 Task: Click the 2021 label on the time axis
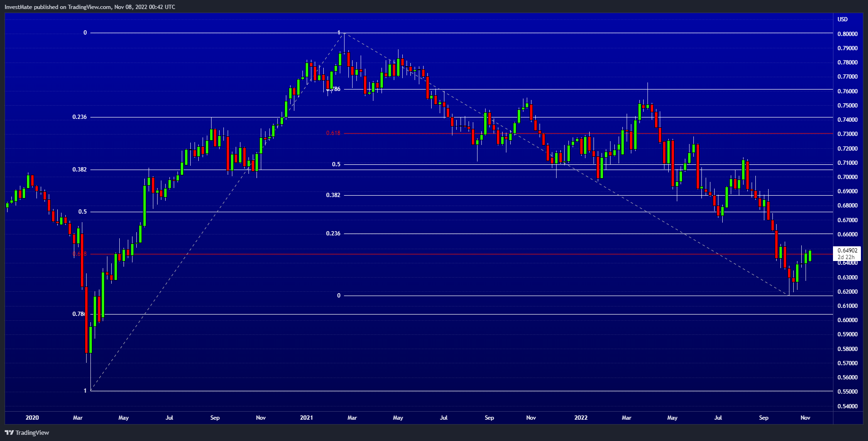(x=307, y=418)
